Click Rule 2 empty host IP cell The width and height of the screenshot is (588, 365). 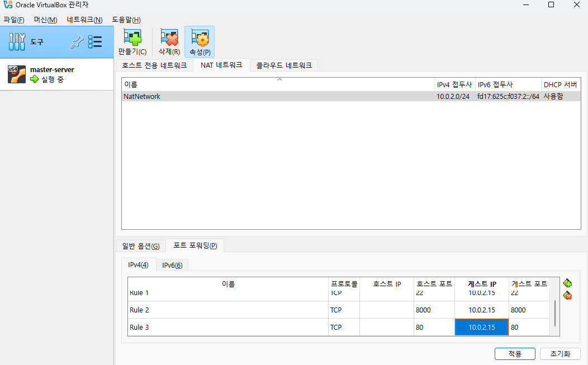click(x=387, y=310)
